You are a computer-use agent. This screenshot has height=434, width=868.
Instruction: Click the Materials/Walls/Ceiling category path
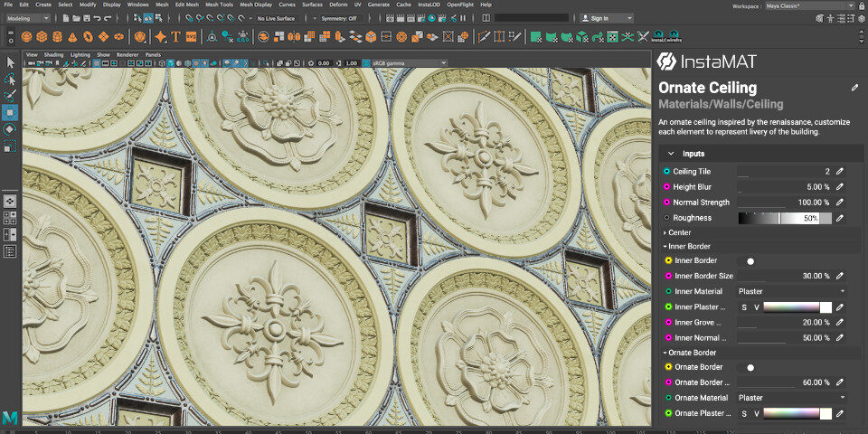coord(721,104)
